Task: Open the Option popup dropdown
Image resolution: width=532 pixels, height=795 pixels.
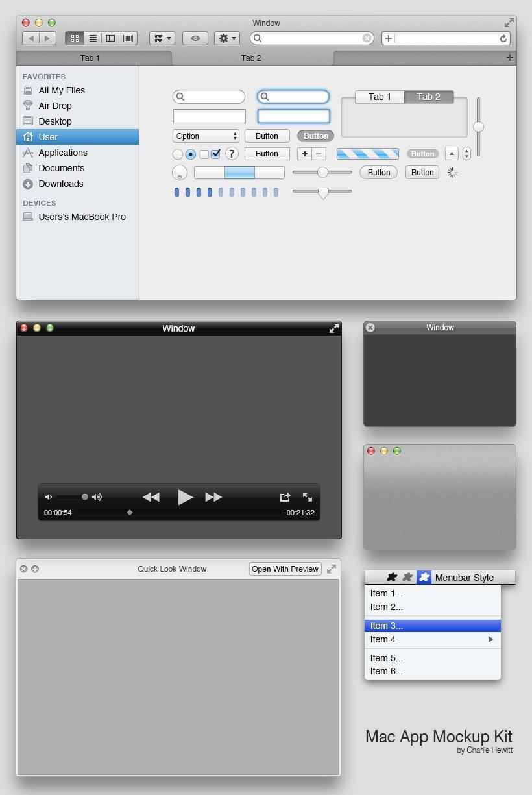Action: tap(206, 136)
